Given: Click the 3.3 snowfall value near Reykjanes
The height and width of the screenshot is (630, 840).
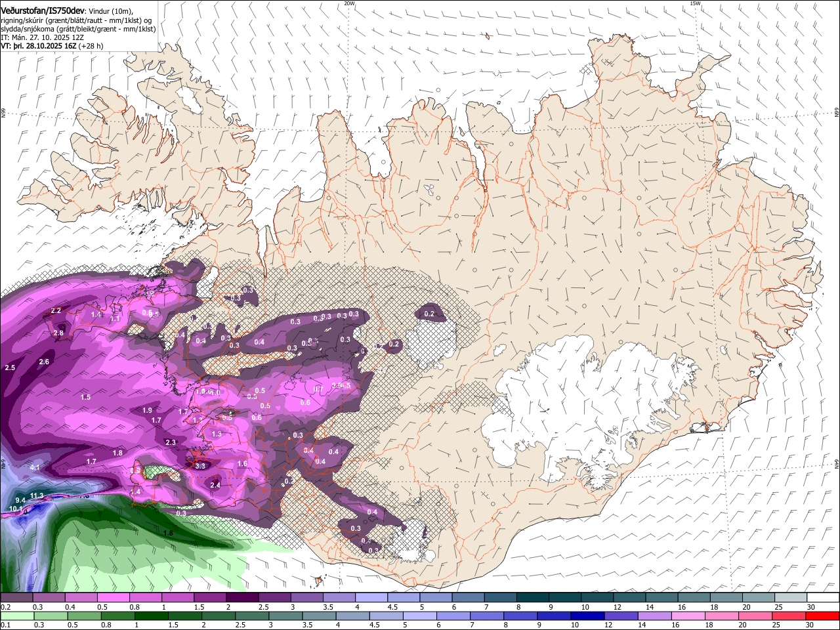Looking at the screenshot, I should tap(200, 466).
